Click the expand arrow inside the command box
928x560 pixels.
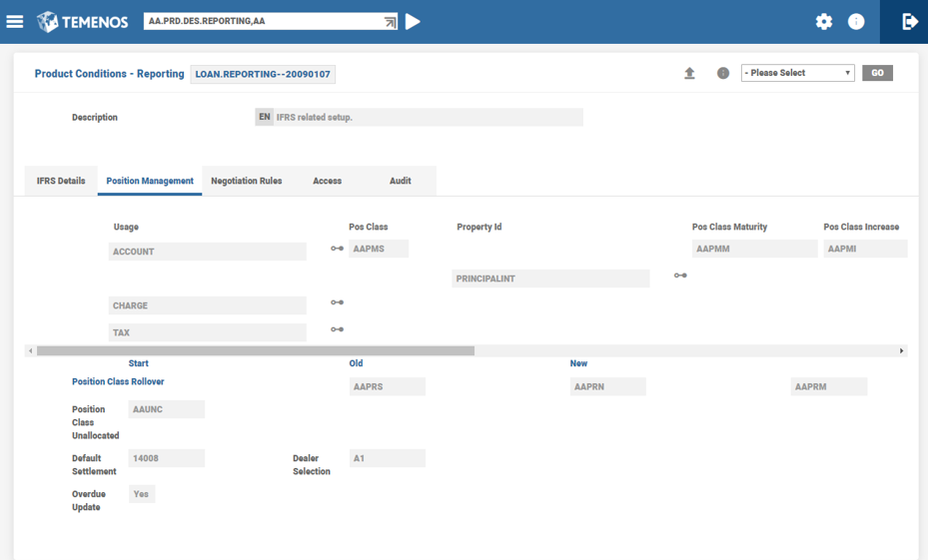pos(390,22)
